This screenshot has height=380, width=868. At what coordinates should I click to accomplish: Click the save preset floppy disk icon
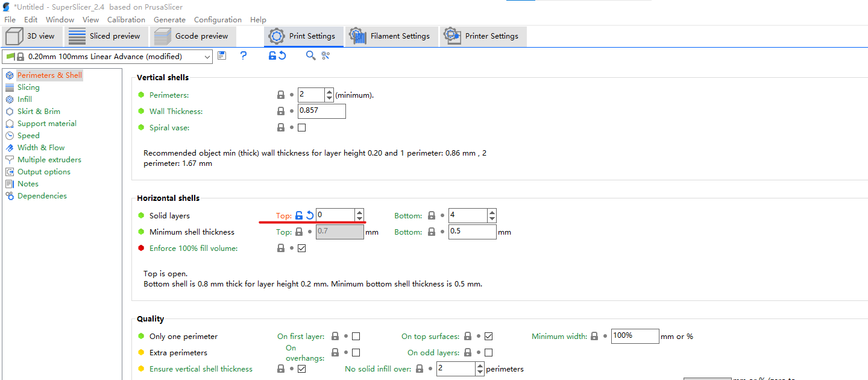pos(222,55)
